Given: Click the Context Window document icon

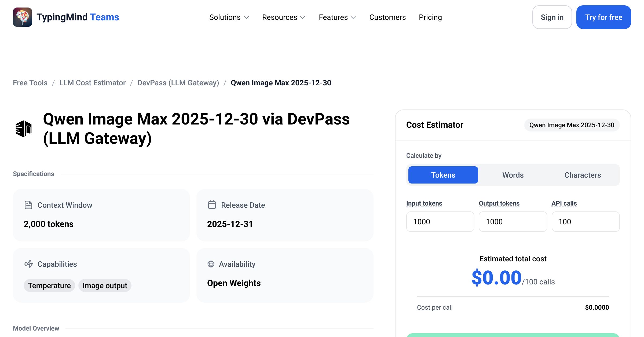Looking at the screenshot, I should (x=28, y=205).
